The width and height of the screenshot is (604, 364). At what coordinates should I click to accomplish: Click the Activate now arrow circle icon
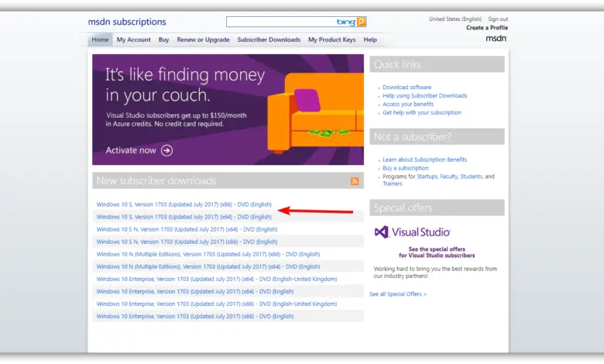point(166,150)
